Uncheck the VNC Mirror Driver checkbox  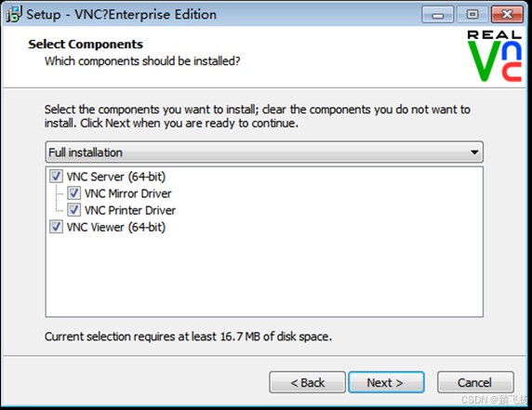(x=73, y=193)
